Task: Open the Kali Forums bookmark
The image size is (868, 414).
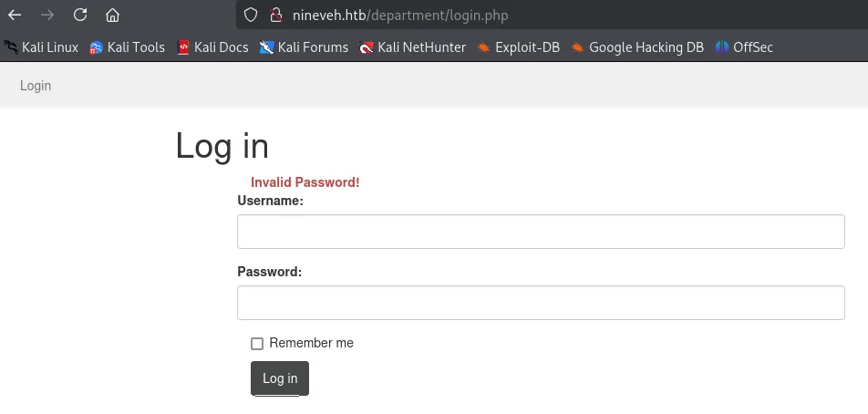Action: click(304, 47)
